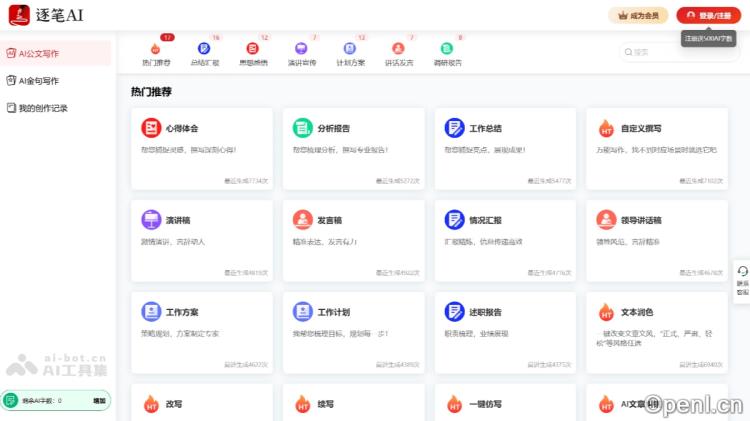Click the 发言稿 person icon
The width and height of the screenshot is (750, 421).
point(302,220)
